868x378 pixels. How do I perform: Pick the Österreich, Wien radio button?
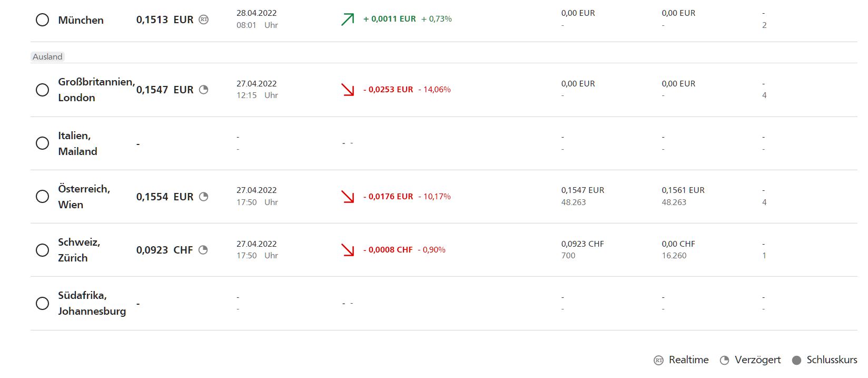(x=42, y=197)
